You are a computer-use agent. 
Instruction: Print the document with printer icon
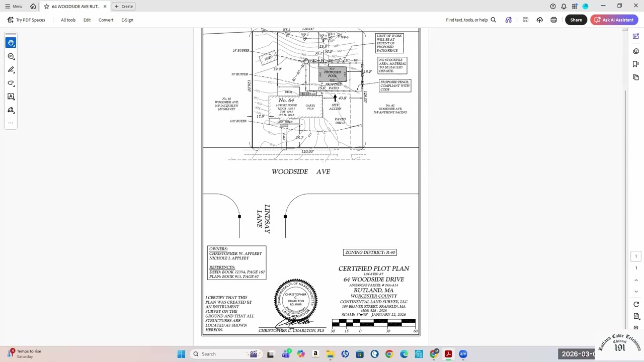pos(554,20)
